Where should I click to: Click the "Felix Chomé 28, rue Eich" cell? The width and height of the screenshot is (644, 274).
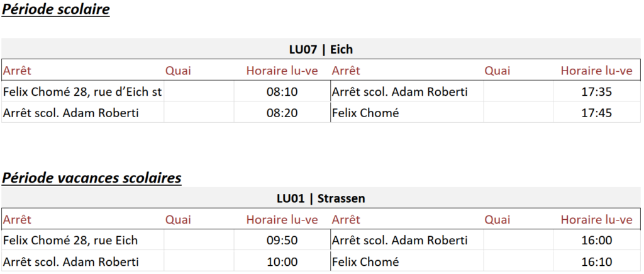pos(70,241)
